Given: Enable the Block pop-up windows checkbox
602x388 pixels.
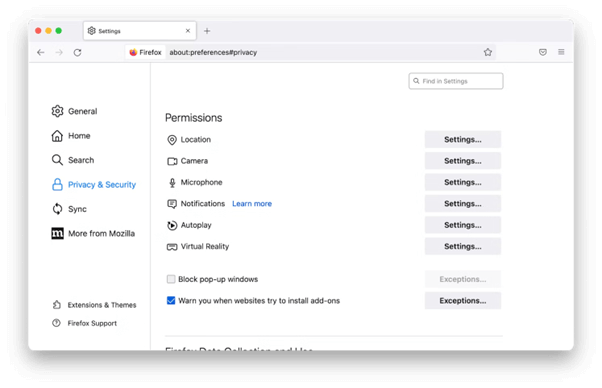Looking at the screenshot, I should tap(171, 279).
